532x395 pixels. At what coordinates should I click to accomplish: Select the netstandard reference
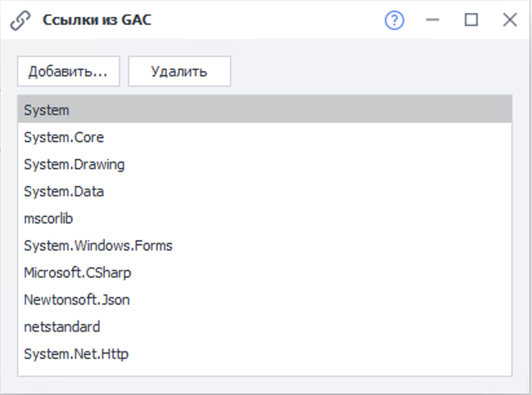coord(61,327)
